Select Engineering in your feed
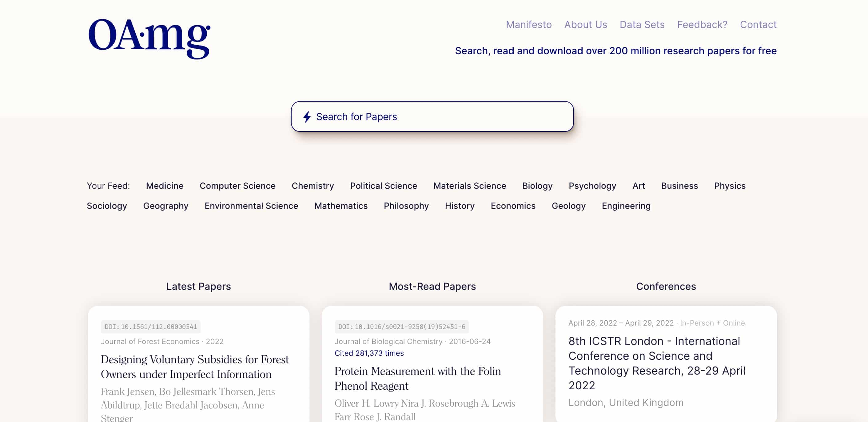The image size is (868, 422). (x=626, y=206)
